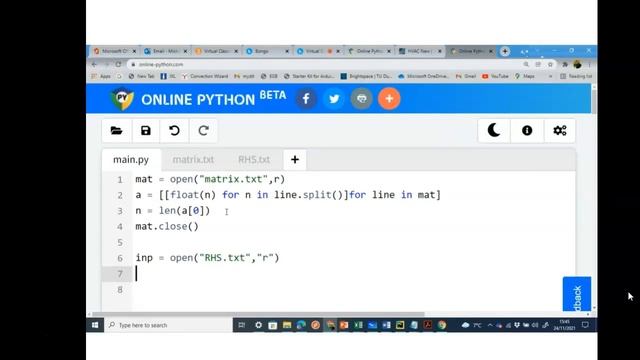Open Settings gear on the taskbar
640x360 pixels.
tap(258, 325)
